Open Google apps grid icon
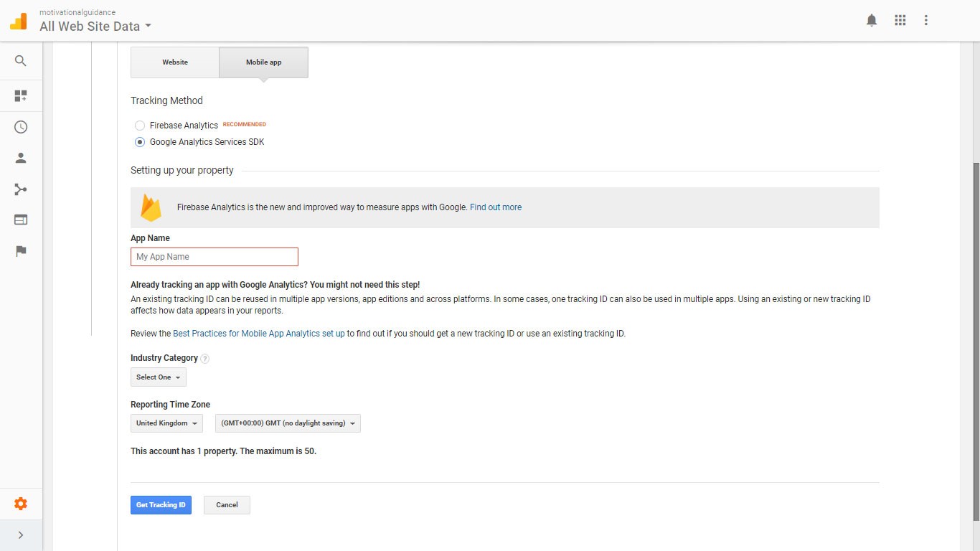 [900, 21]
